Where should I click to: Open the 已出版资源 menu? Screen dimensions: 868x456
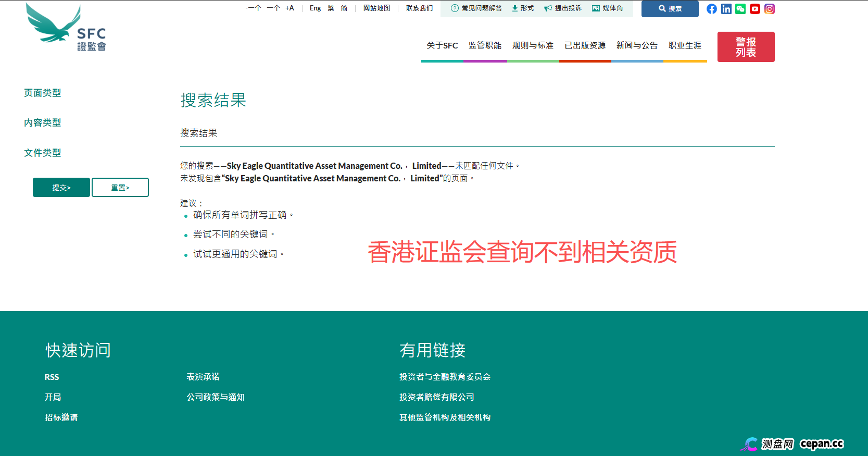585,46
